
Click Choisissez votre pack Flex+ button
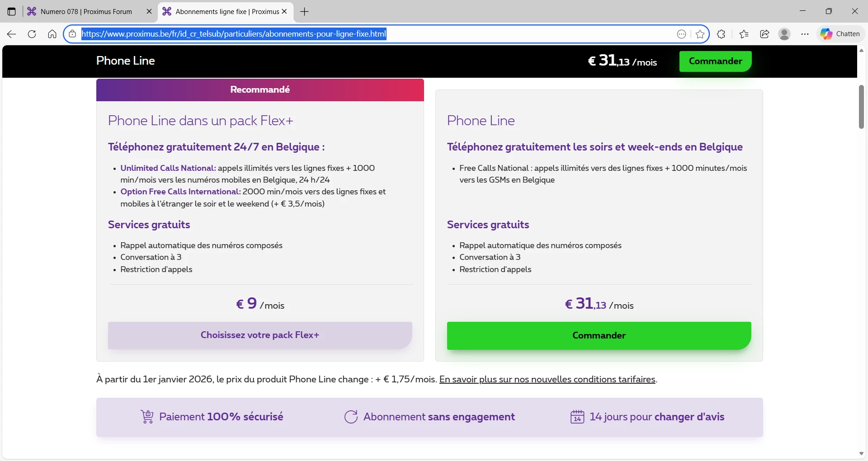tap(260, 335)
